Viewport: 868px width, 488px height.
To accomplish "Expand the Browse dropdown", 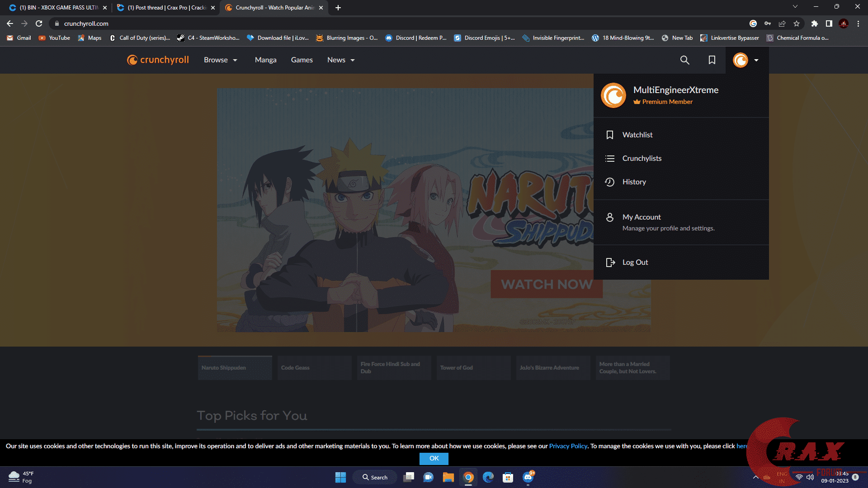I will [221, 60].
